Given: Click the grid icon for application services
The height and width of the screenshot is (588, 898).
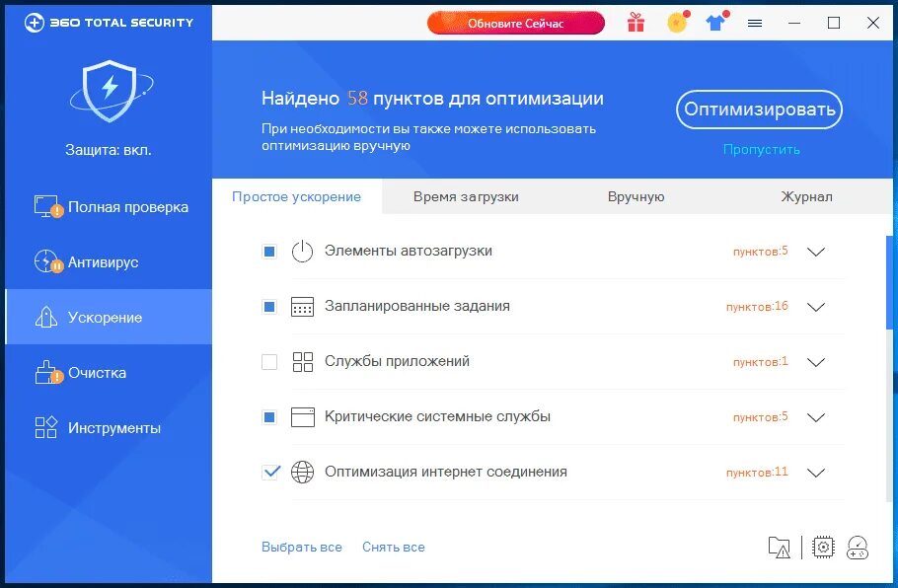Looking at the screenshot, I should (x=302, y=362).
